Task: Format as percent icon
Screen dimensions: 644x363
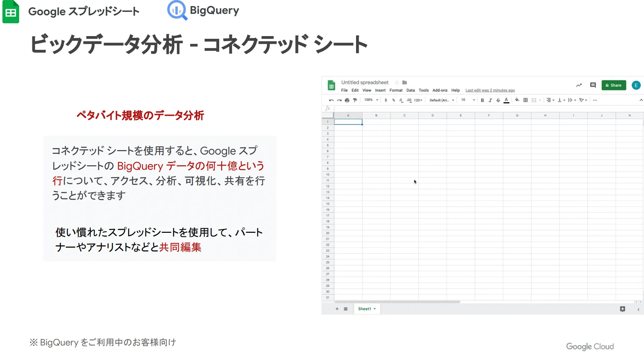Action: 393,100
